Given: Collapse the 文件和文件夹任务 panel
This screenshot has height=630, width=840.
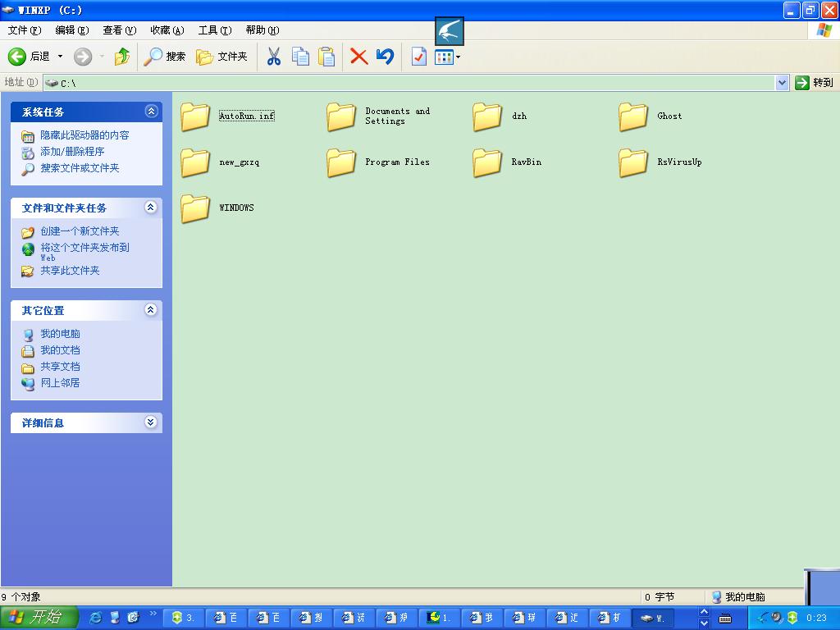Looking at the screenshot, I should click(x=151, y=208).
